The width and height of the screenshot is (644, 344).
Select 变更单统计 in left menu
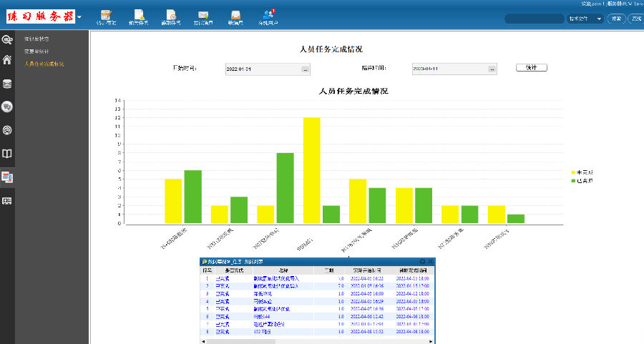click(36, 51)
